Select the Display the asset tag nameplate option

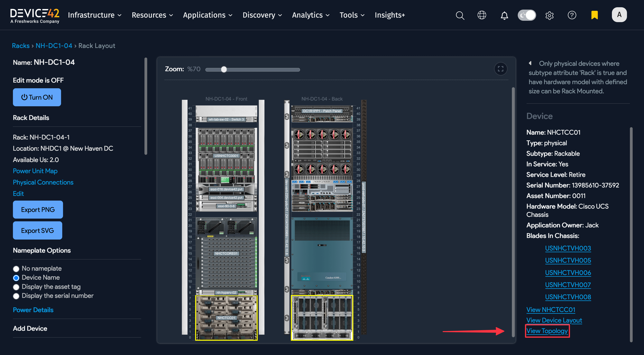[16, 287]
